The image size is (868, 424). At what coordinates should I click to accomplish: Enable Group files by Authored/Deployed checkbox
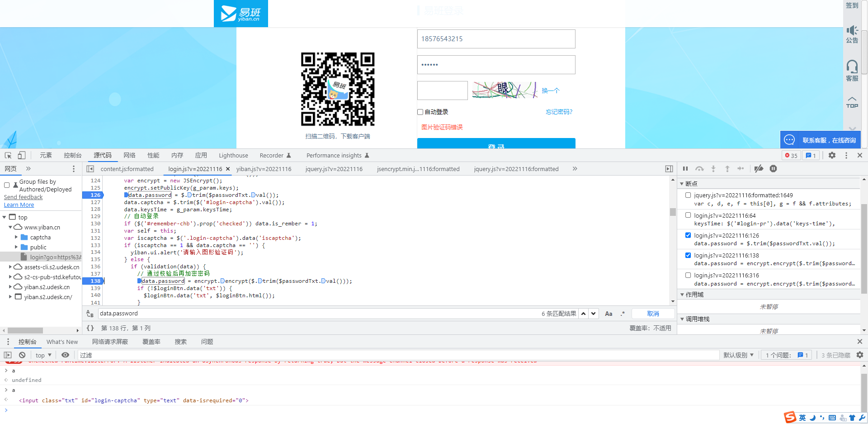7,185
